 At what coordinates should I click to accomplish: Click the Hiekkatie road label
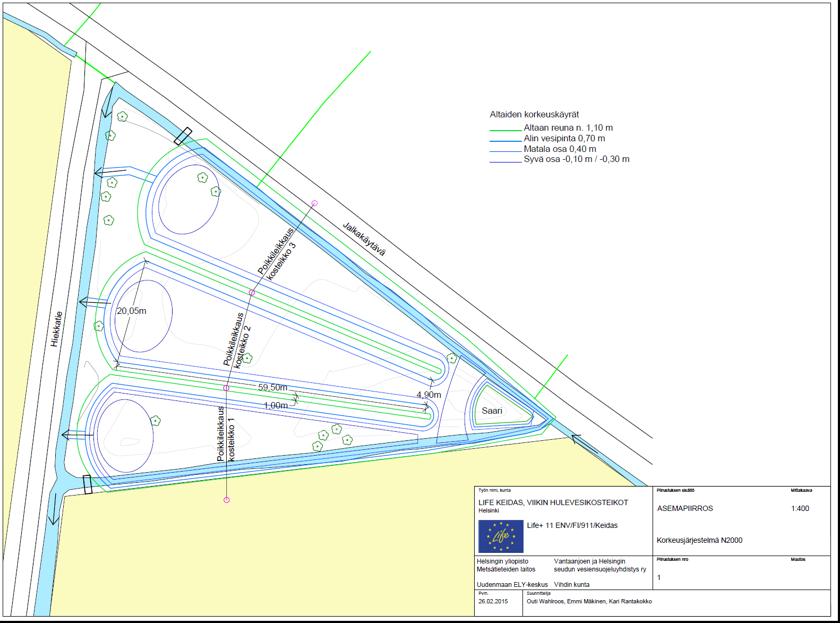57,329
